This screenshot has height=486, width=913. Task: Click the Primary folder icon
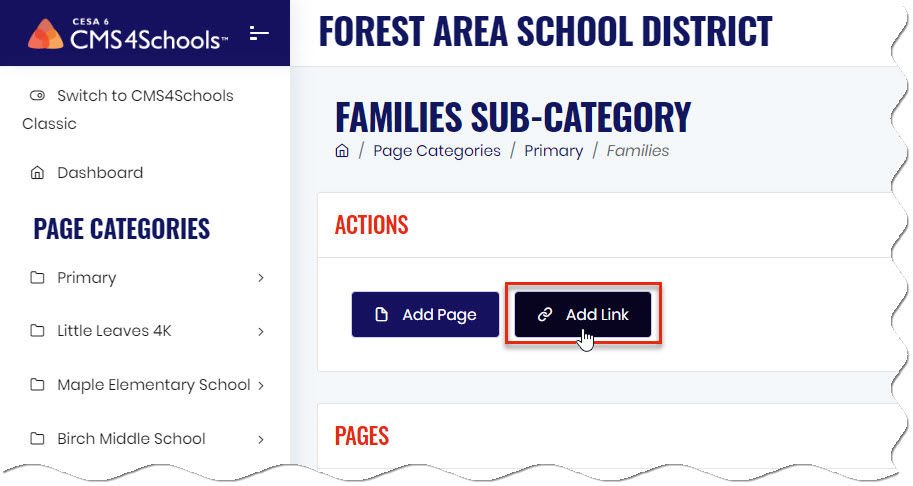point(37,278)
